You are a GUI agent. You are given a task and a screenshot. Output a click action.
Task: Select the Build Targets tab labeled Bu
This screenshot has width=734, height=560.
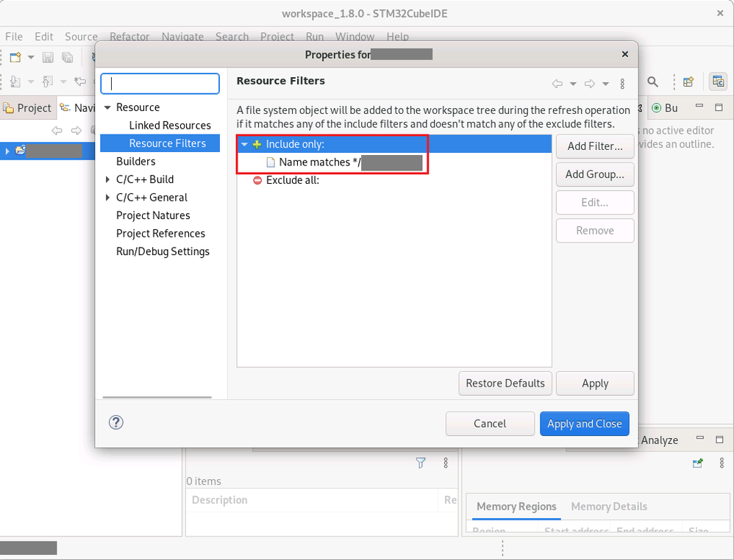665,108
